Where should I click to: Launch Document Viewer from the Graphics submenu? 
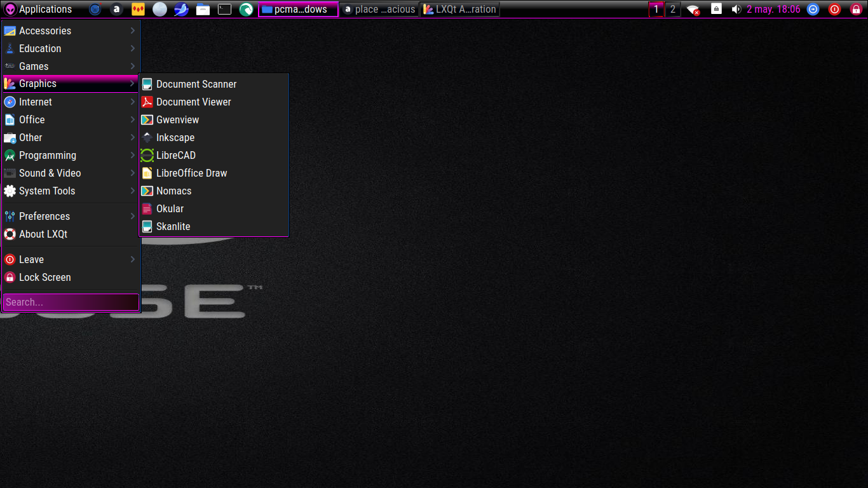(x=214, y=102)
